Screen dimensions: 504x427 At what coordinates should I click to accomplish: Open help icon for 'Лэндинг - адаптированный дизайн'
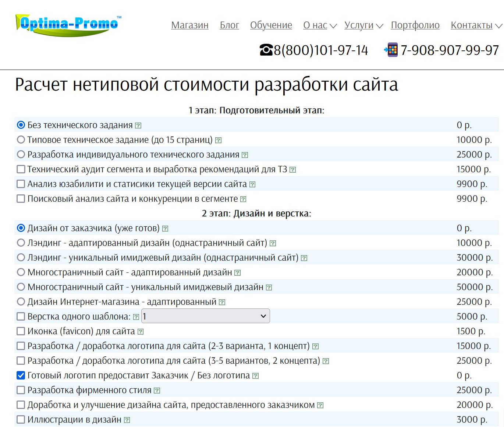tap(273, 243)
